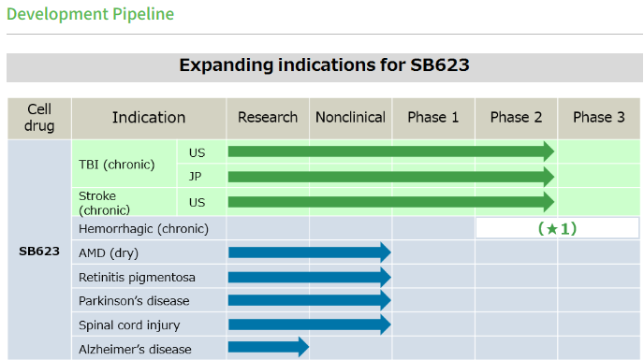Click the blue AMD (dry) progress arrow

(x=310, y=252)
